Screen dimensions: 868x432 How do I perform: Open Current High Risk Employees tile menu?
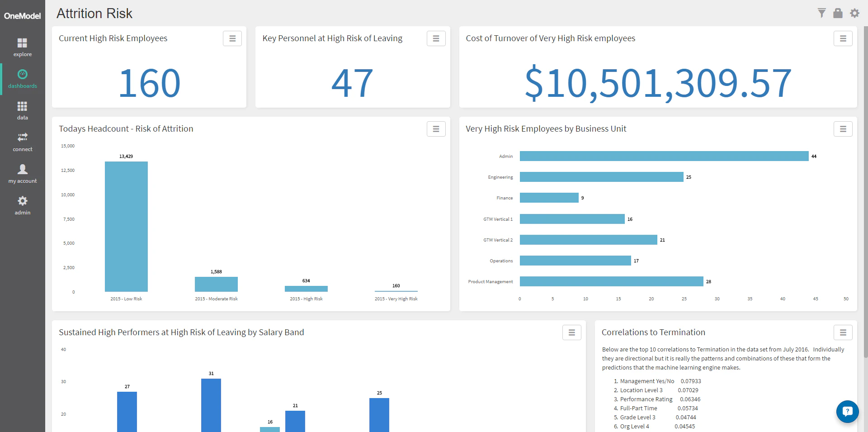[232, 38]
